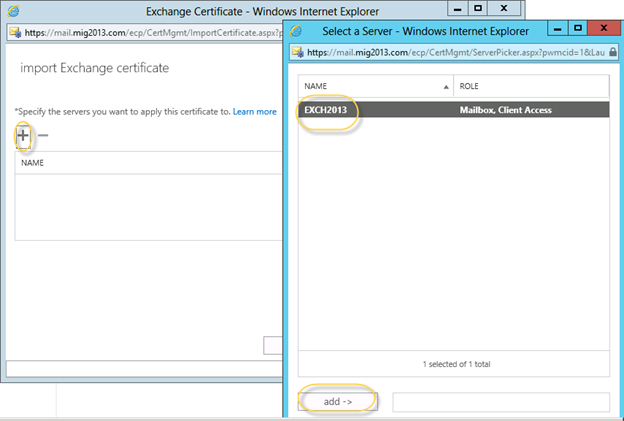
Task: Click the plus icon to add a server
Action: [22, 134]
